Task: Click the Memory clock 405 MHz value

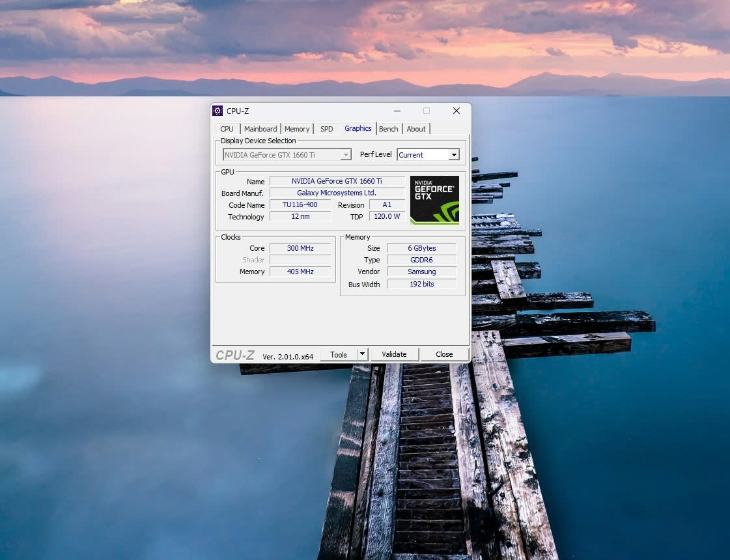Action: point(300,272)
